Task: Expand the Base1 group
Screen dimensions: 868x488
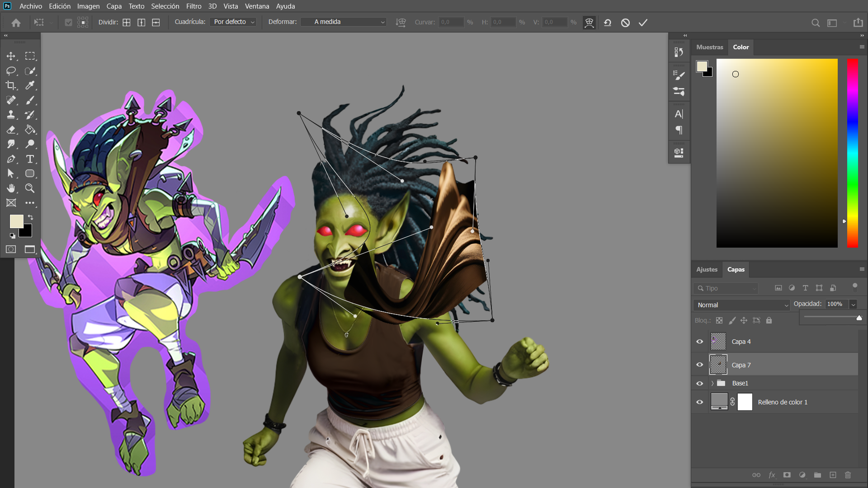Action: click(x=712, y=383)
